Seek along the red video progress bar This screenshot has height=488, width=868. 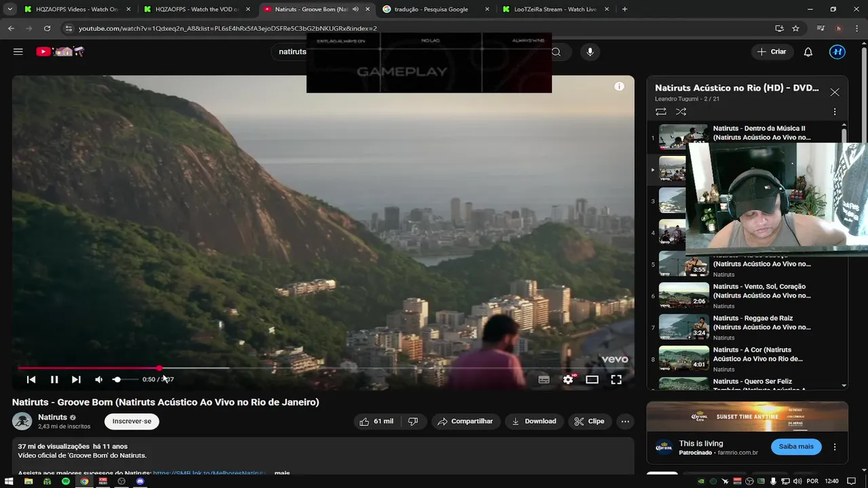(323, 368)
